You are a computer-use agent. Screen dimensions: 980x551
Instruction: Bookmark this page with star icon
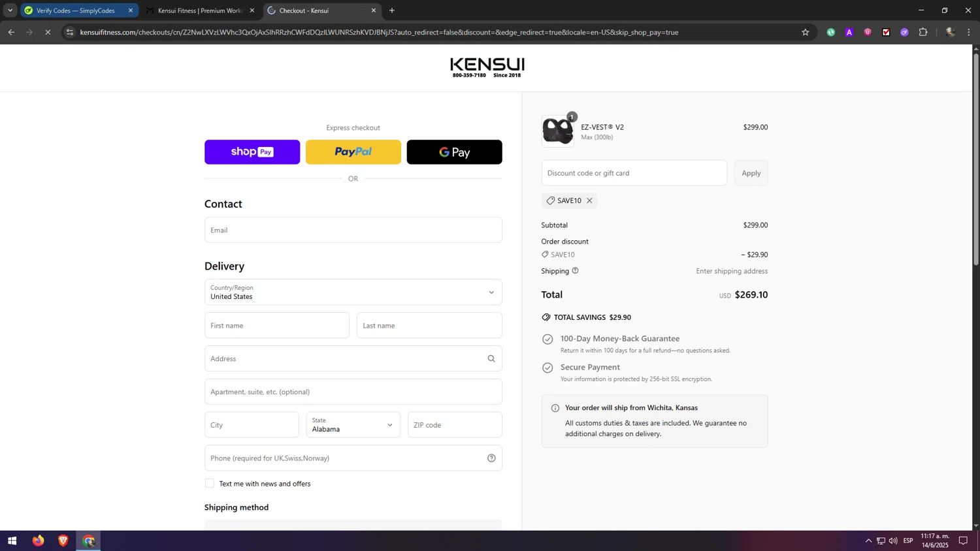point(806,32)
